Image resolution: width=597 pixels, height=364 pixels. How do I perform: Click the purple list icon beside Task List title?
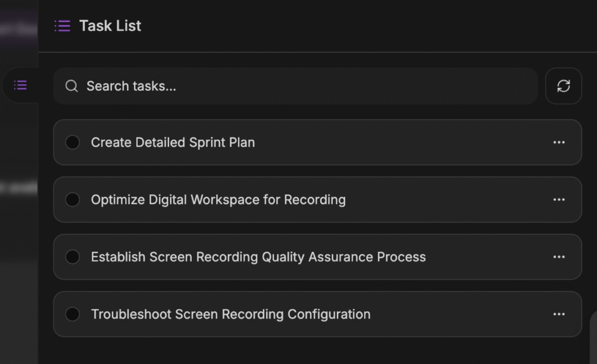click(62, 26)
